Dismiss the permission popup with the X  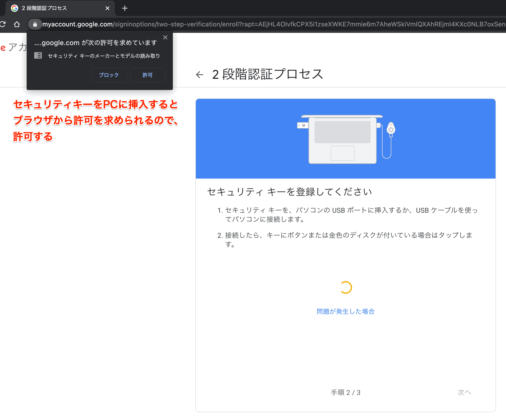point(165,37)
